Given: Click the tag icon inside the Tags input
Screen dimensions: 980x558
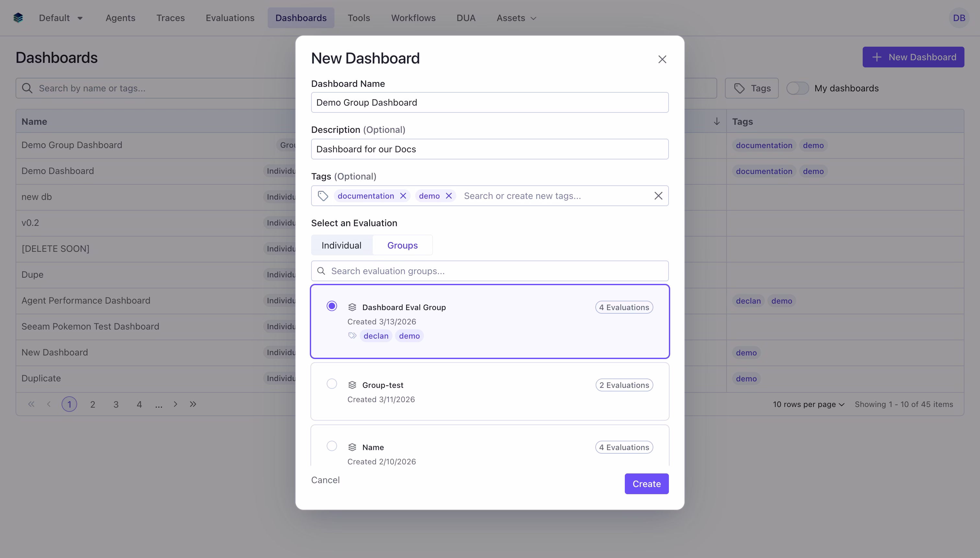Looking at the screenshot, I should [322, 195].
